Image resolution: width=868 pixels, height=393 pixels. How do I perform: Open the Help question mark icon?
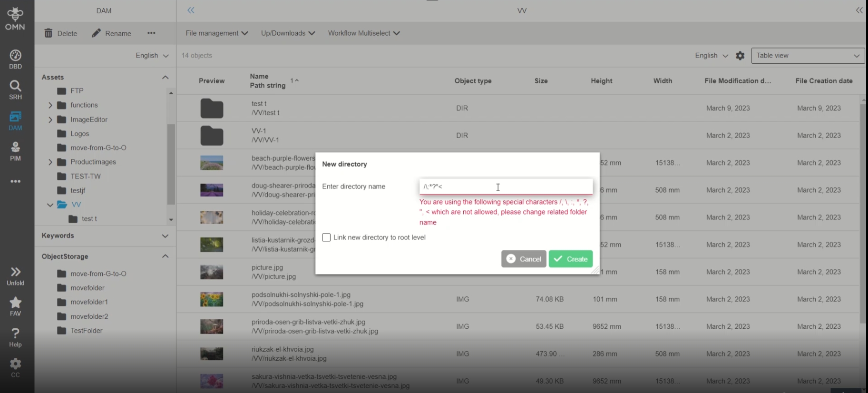click(x=15, y=334)
